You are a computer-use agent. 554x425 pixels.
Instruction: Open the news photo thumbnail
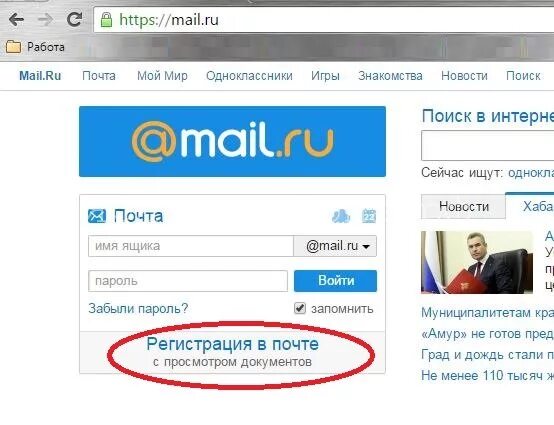pyautogui.click(x=477, y=262)
